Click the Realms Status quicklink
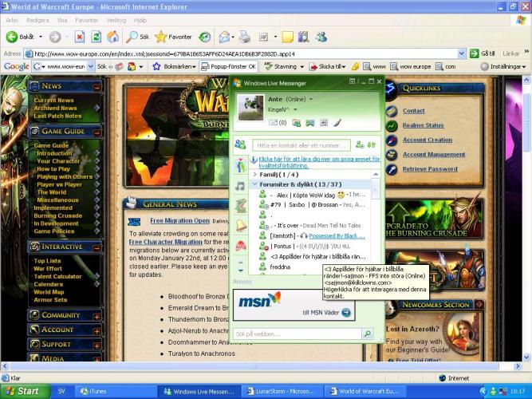This screenshot has width=532, height=399. pos(423,125)
